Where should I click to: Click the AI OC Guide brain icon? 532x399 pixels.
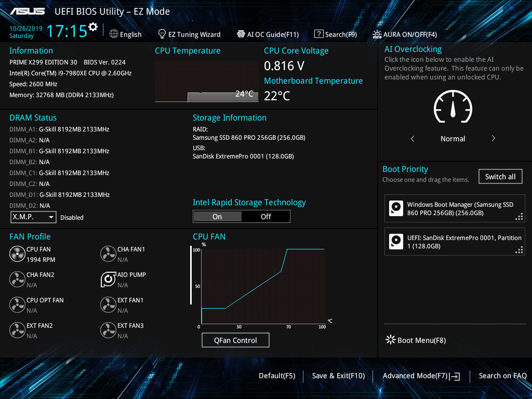point(241,34)
